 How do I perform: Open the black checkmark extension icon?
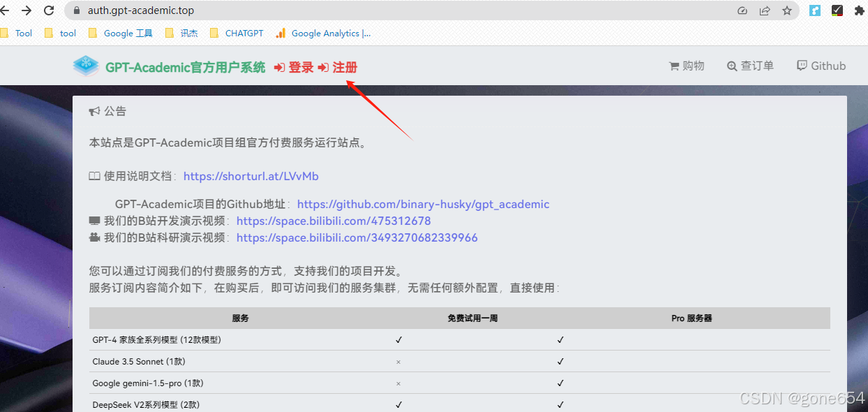click(x=837, y=10)
